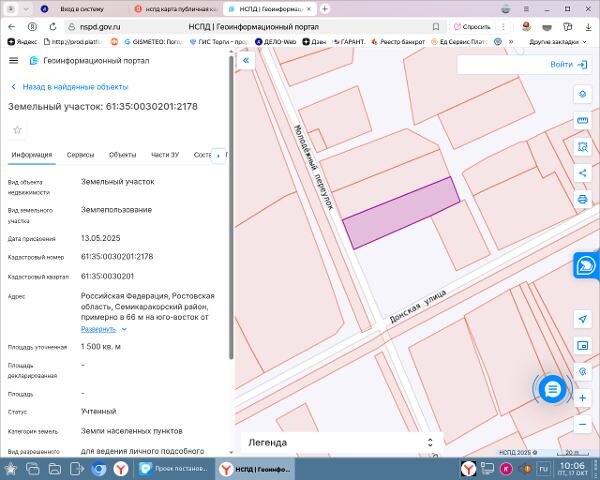Add the land plot to favorites star
600x480 pixels.
point(17,130)
